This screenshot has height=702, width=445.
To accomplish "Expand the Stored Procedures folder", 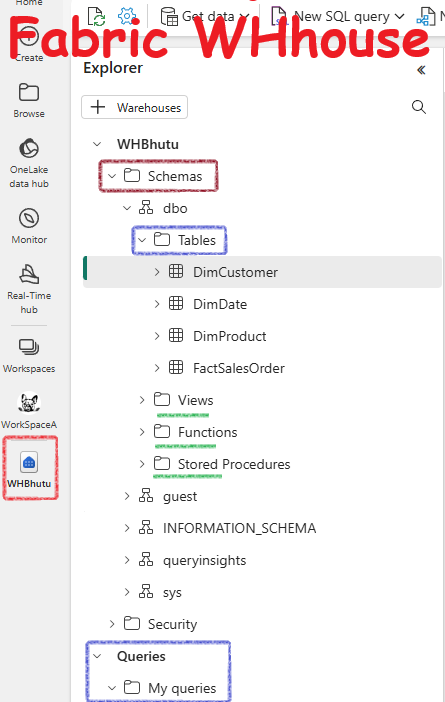I will click(142, 463).
